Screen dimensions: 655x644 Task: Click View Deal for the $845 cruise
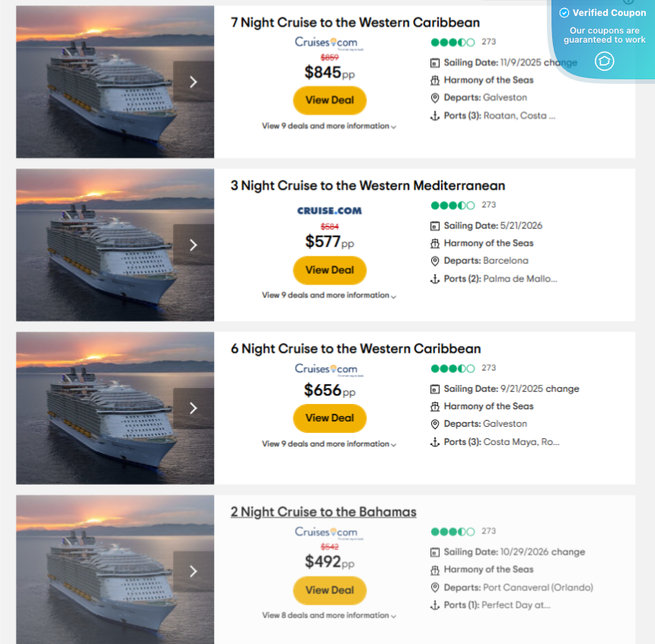click(329, 100)
